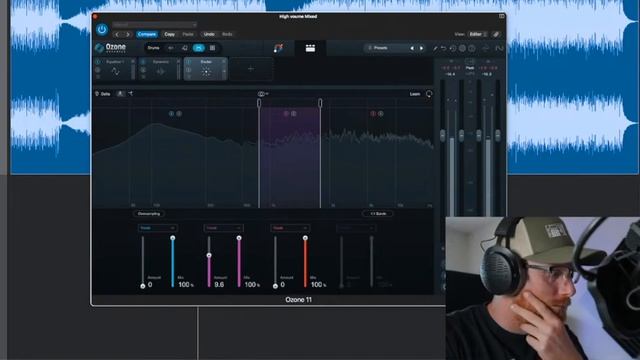The image size is (640, 360).
Task: Add a new module with plus slot
Action: click(251, 69)
